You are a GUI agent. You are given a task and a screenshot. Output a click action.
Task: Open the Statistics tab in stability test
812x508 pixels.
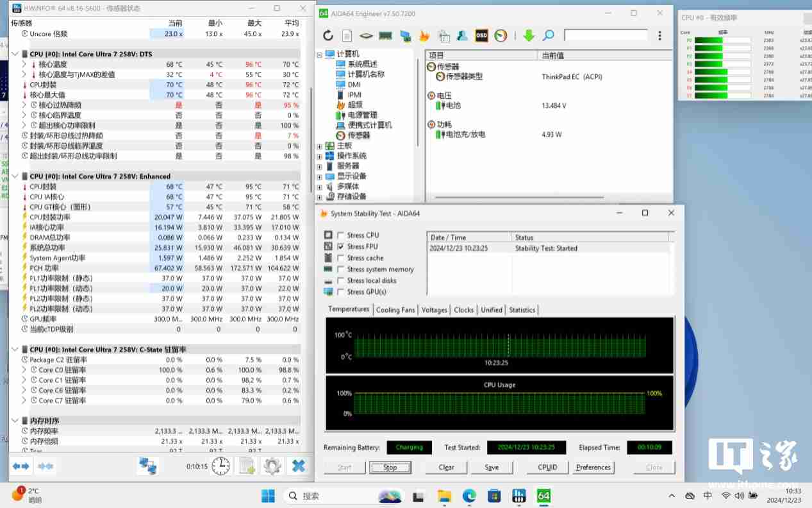click(x=522, y=310)
